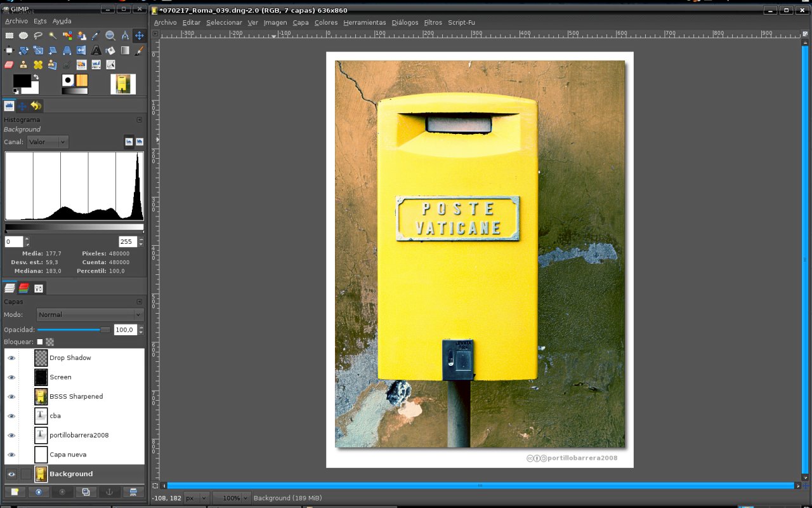Select the Paintbrush tool
This screenshot has width=812, height=508.
pos(140,50)
